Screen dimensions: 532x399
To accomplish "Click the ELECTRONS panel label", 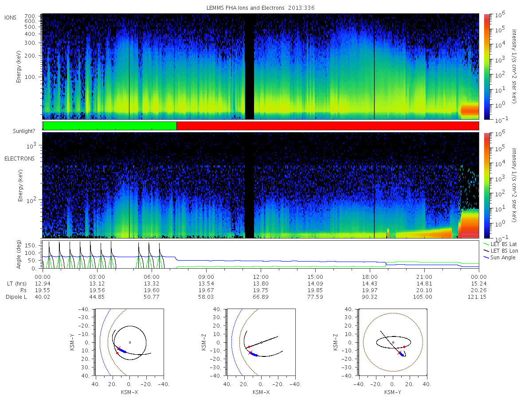I will 20,159.
